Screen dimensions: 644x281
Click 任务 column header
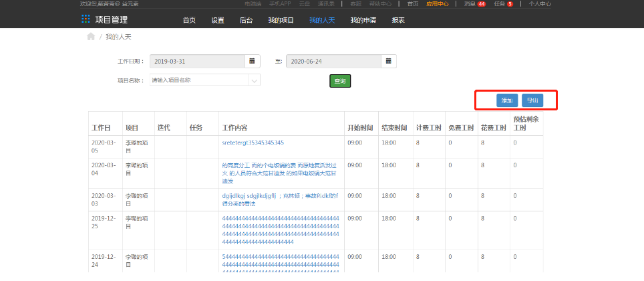coord(196,128)
